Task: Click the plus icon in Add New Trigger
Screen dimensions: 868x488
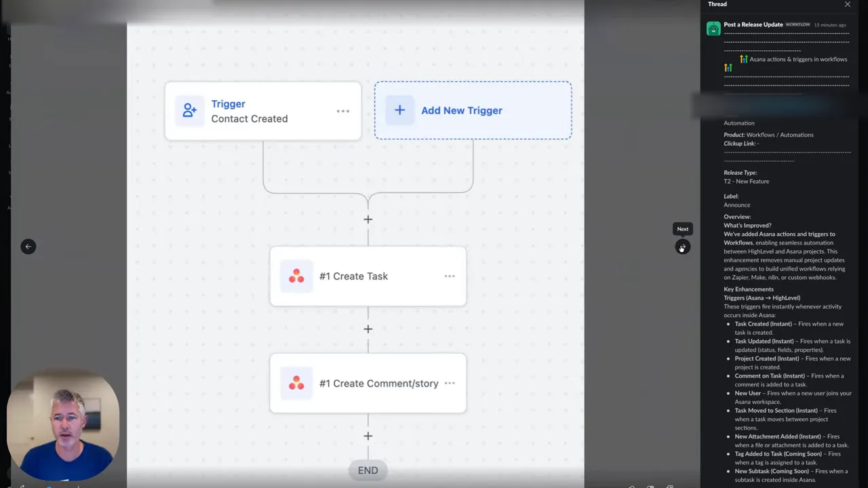Action: coord(400,110)
